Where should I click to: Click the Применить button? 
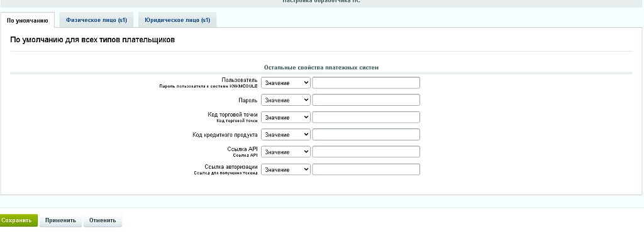(x=61, y=220)
